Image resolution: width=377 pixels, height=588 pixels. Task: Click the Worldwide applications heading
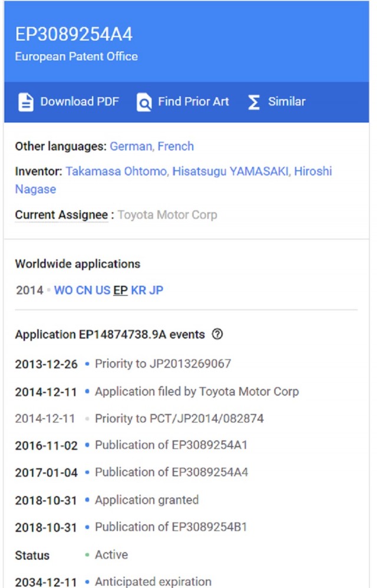point(78,264)
